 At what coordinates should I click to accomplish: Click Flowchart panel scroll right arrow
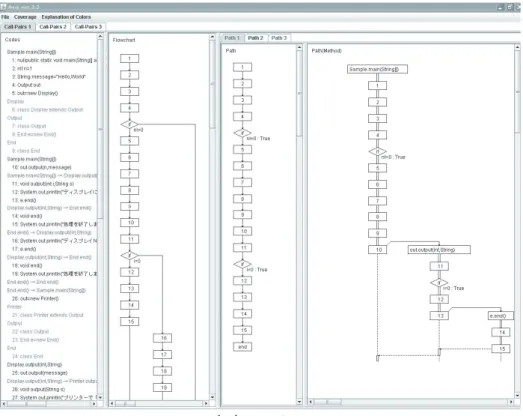pos(206,403)
